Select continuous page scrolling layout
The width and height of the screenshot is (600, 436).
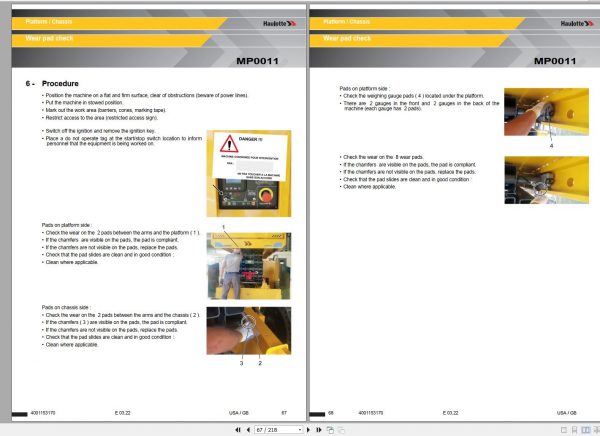tap(574, 430)
